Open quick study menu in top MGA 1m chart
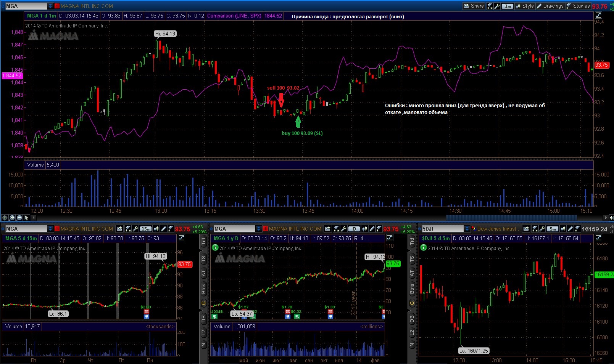The width and height of the screenshot is (614, 364). (x=490, y=6)
